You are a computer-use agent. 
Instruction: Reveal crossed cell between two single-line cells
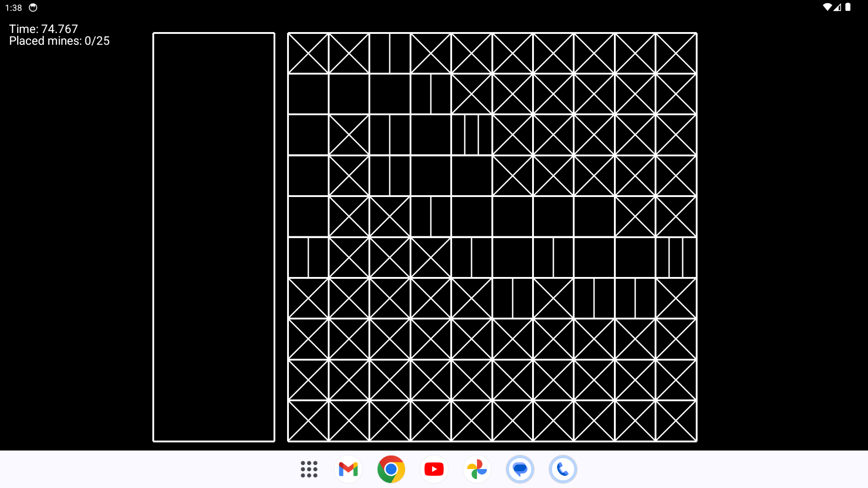[x=553, y=298]
